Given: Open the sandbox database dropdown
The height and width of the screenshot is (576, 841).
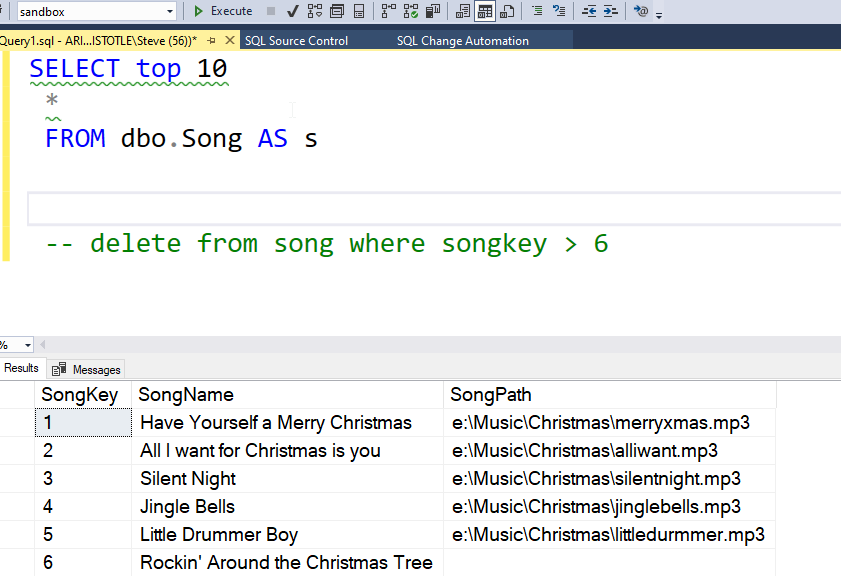Looking at the screenshot, I should [170, 11].
